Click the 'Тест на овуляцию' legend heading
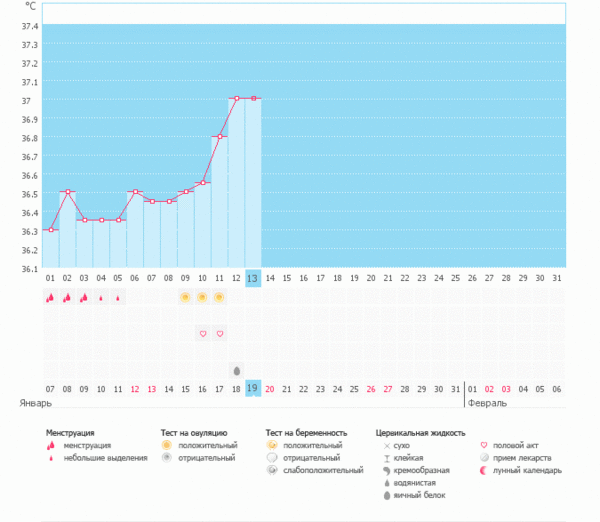 click(x=200, y=432)
